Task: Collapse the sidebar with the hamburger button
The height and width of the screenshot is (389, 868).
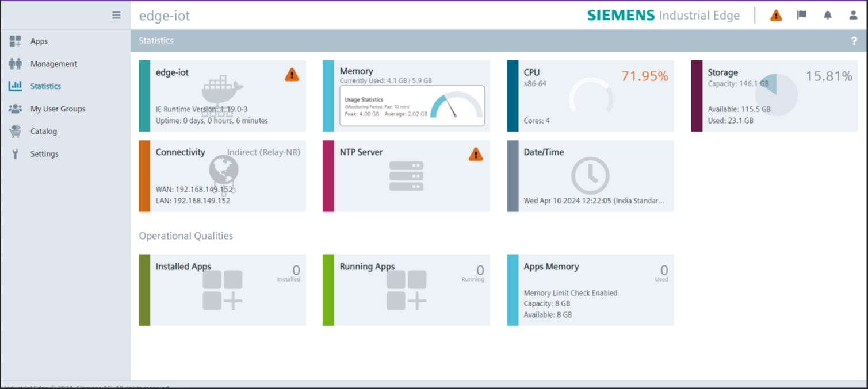Action: click(116, 15)
